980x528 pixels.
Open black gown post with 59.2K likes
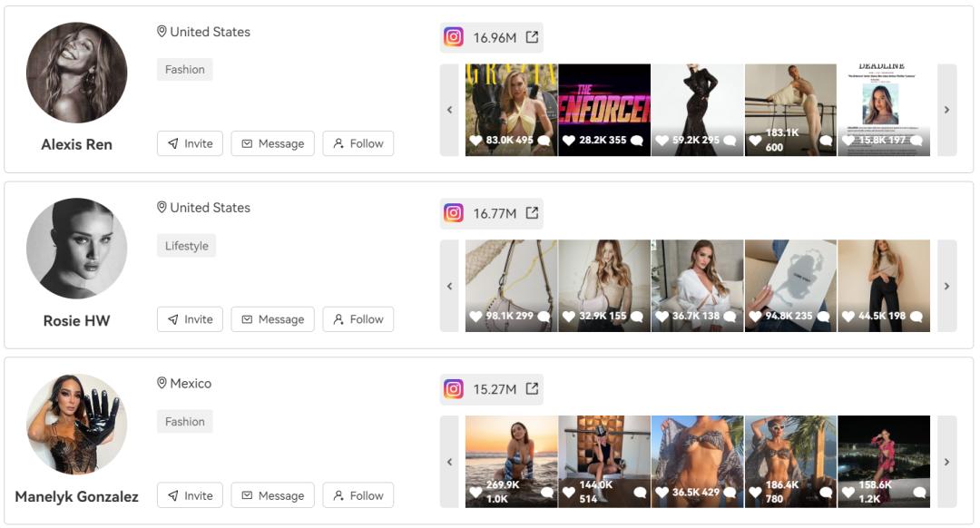698,110
